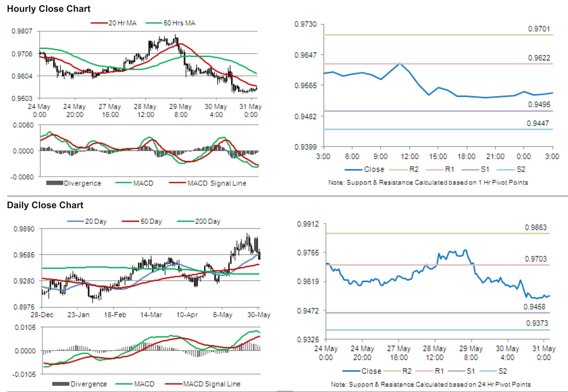Viewport: 568px width, 392px height.
Task: Select the "200 Day" legend entry
Action: tap(199, 221)
